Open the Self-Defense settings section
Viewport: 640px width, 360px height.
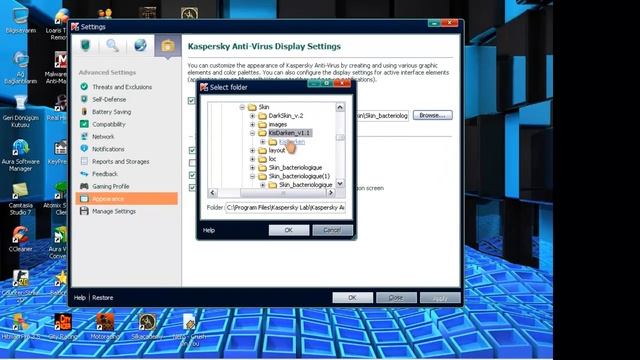pos(109,99)
